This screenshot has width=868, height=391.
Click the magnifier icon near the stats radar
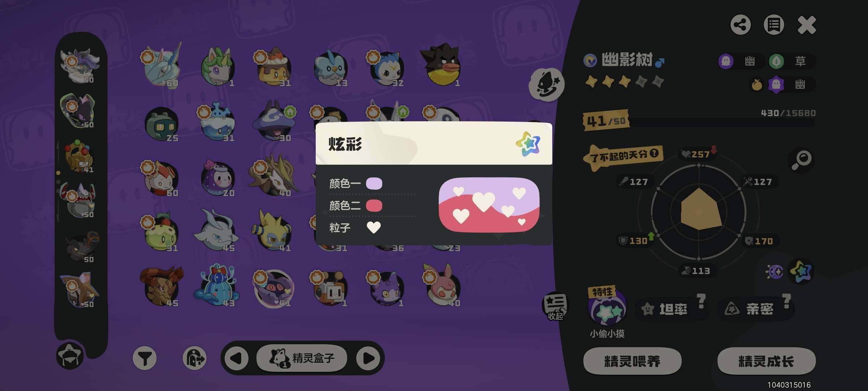click(801, 160)
